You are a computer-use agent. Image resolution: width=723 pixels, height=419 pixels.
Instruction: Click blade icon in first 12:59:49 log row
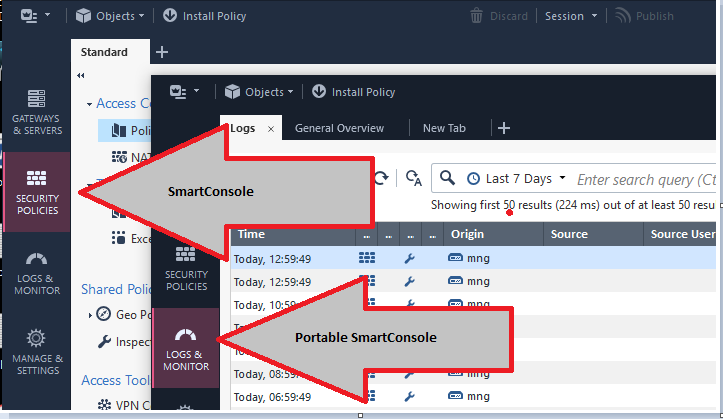click(367, 258)
